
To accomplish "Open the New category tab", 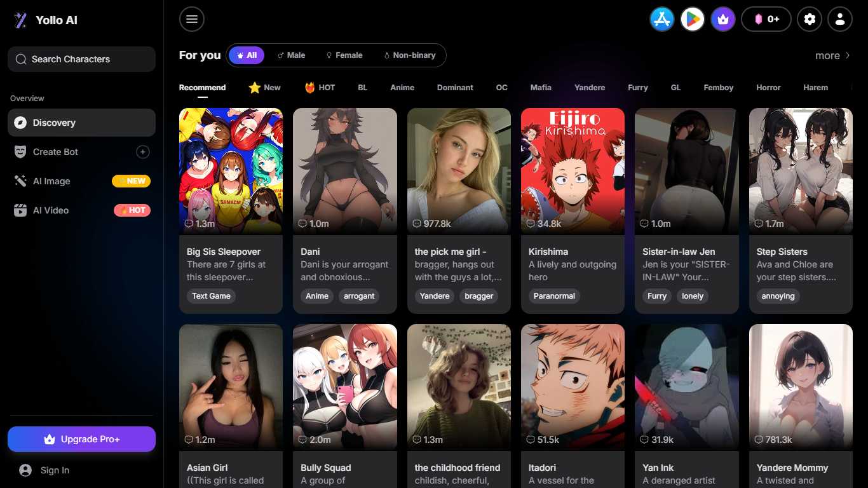I will click(264, 88).
